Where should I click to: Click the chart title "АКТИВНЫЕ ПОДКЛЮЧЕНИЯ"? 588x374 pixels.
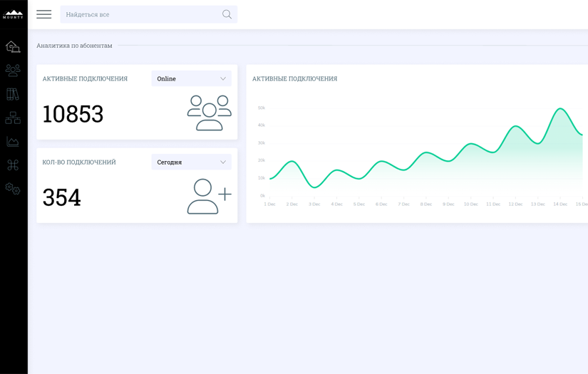pos(295,78)
